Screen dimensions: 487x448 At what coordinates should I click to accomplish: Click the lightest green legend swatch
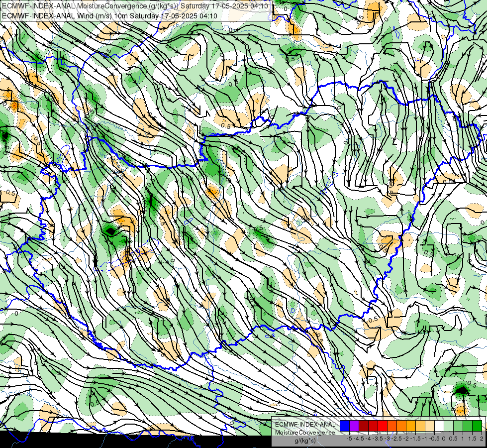pyautogui.click(x=449, y=426)
